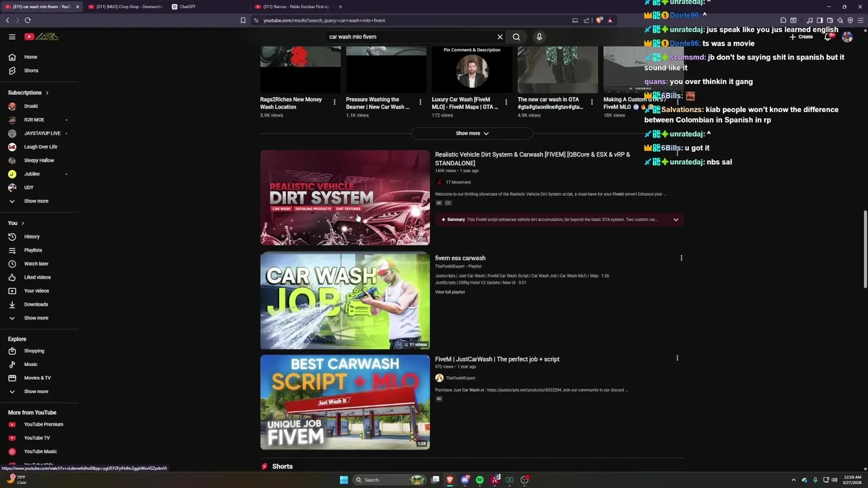Screen dimensions: 868x488
Task: Open the Brave extensions puzzle icon
Action: click(783, 20)
